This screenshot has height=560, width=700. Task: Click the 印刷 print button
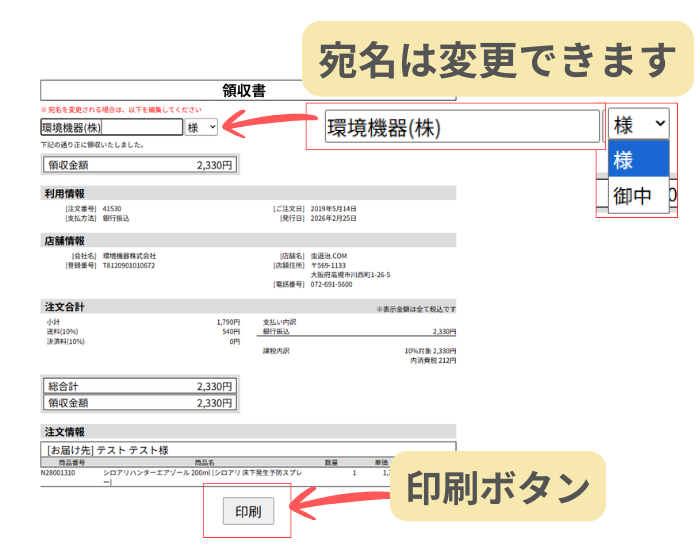248,511
